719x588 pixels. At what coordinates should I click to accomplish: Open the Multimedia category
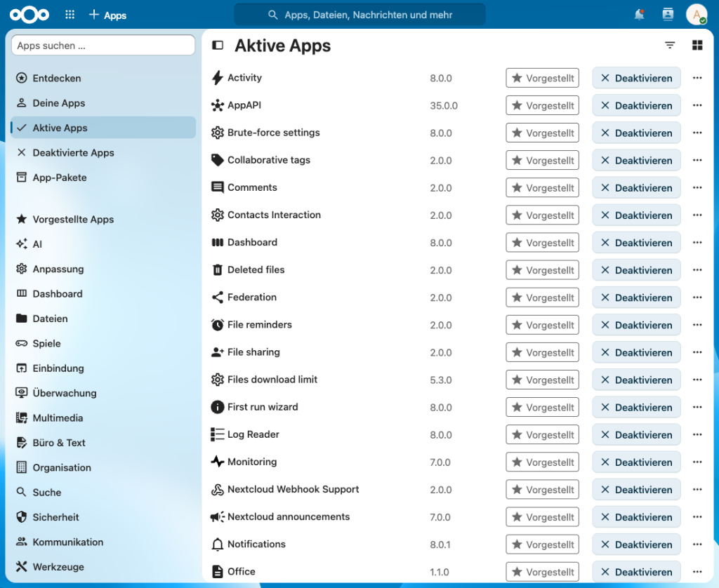[x=103, y=417]
